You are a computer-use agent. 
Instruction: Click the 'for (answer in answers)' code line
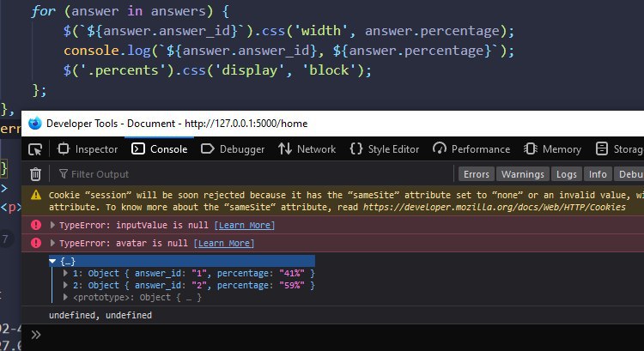coord(131,11)
